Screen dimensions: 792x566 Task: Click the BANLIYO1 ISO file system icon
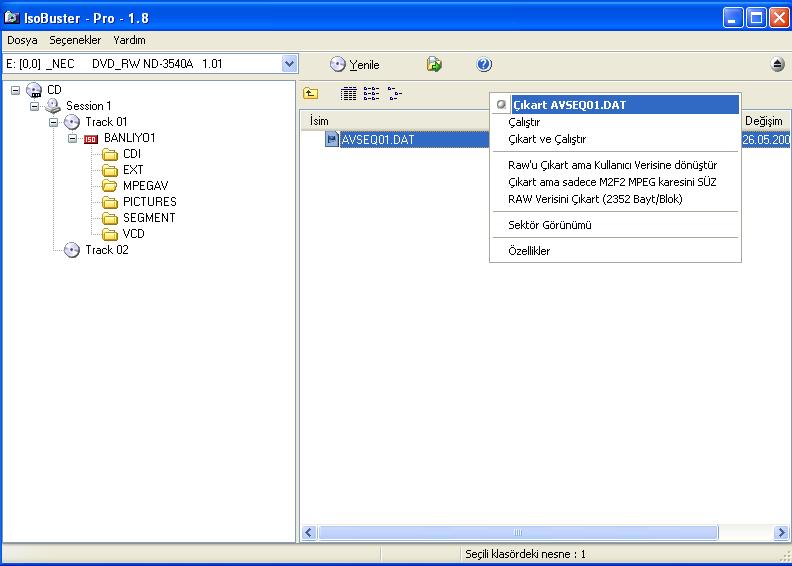click(91, 138)
